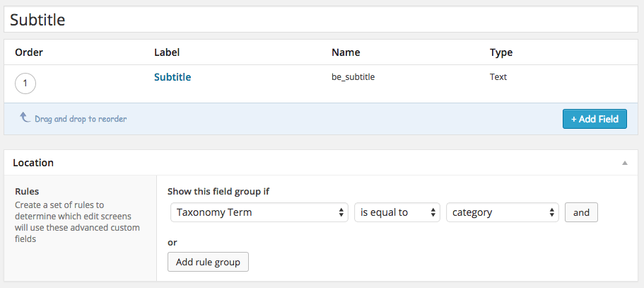Open the Taxonomy Term dropdown

(259, 212)
